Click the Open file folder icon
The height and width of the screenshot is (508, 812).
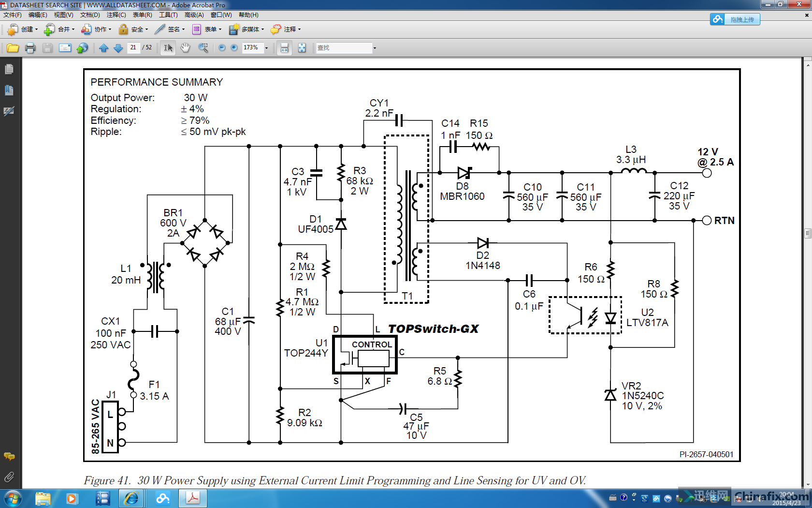tap(13, 48)
